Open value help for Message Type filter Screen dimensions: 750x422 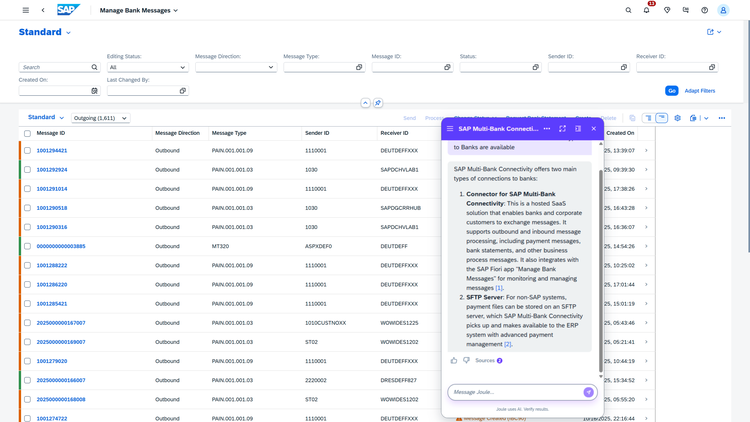pyautogui.click(x=359, y=67)
